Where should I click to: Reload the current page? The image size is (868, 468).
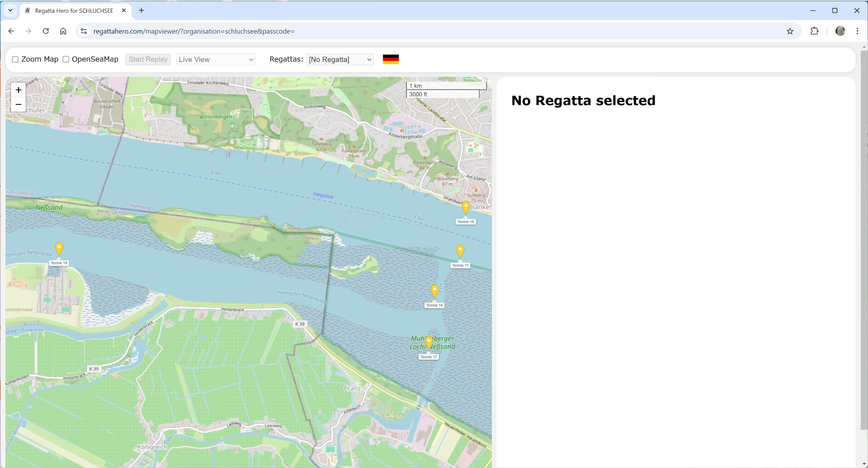tap(46, 31)
